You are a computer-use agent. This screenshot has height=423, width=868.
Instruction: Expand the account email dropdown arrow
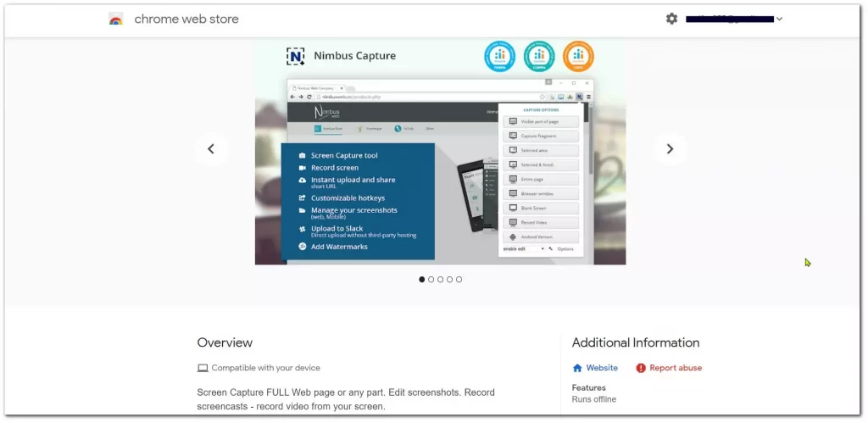click(x=780, y=19)
